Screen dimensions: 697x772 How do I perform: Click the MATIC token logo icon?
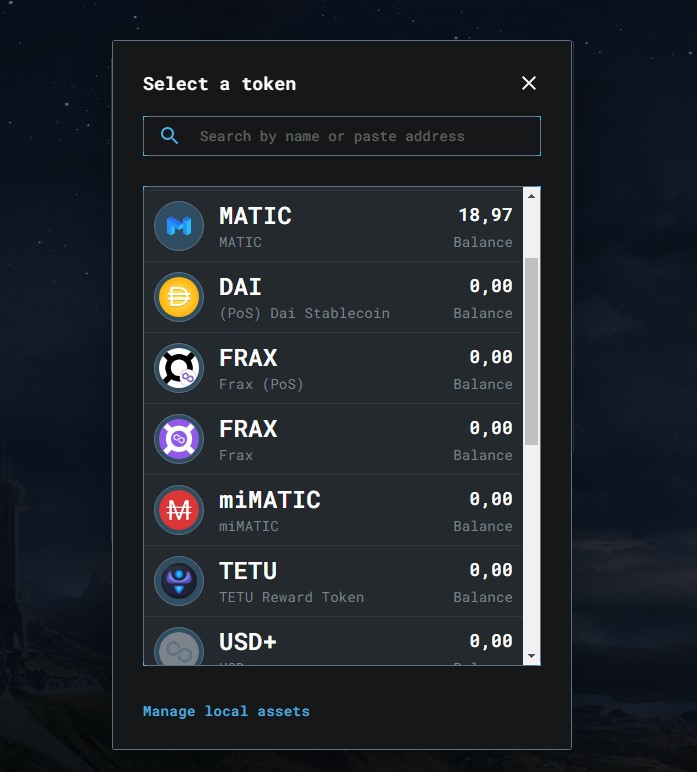coord(179,226)
